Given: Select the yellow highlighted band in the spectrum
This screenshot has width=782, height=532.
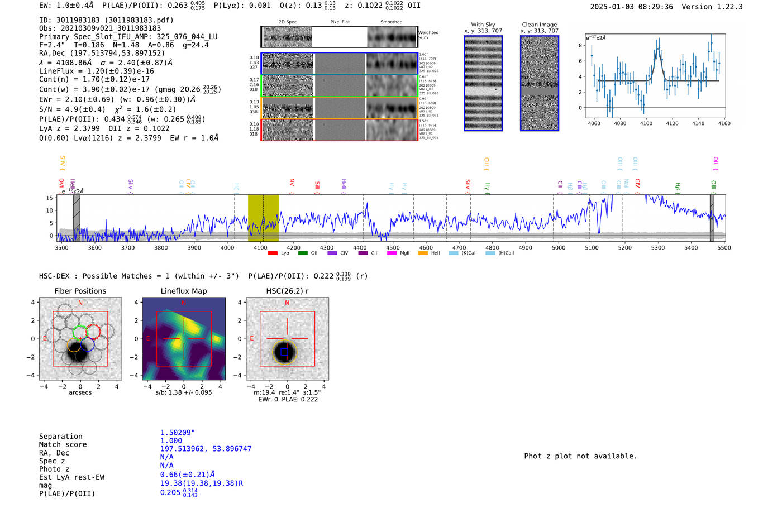Looking at the screenshot, I should 263,218.
